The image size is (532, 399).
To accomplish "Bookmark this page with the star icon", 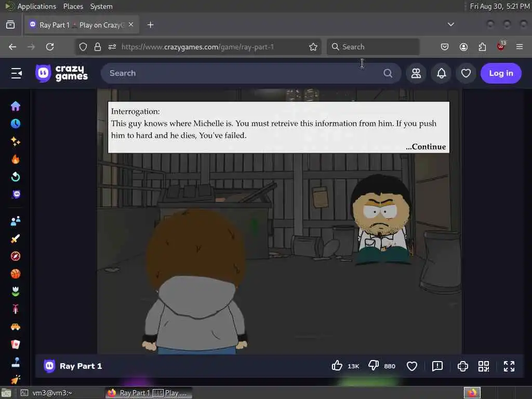I will tap(313, 47).
